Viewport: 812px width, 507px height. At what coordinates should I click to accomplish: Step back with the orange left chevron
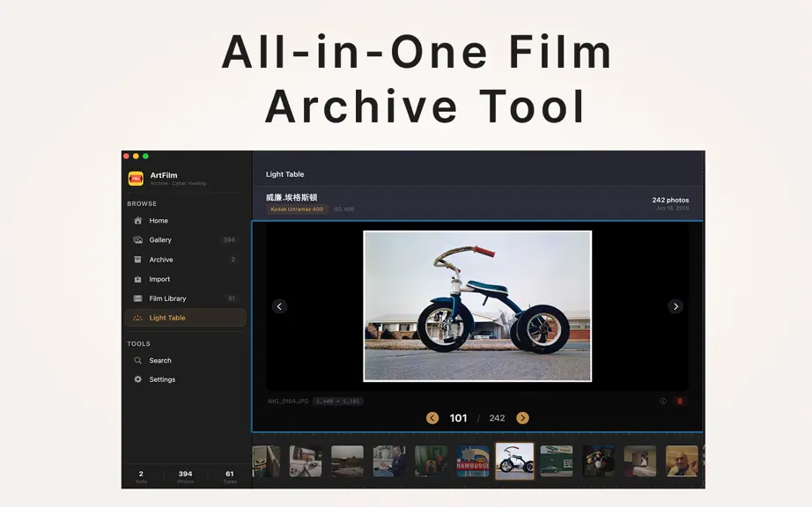pos(432,418)
